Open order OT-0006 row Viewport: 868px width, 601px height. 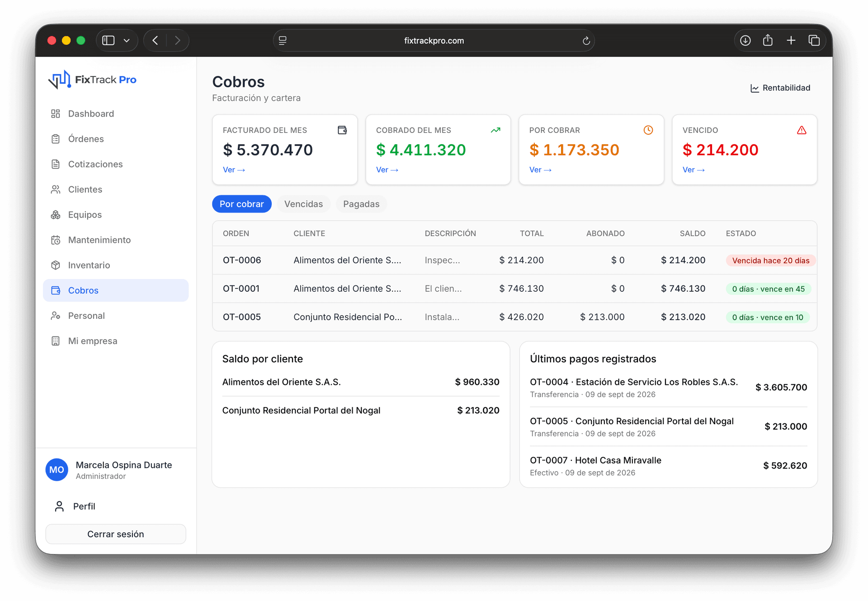coord(514,260)
